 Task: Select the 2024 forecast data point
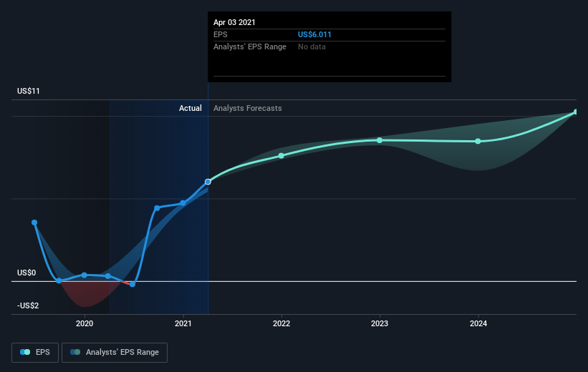(x=478, y=141)
